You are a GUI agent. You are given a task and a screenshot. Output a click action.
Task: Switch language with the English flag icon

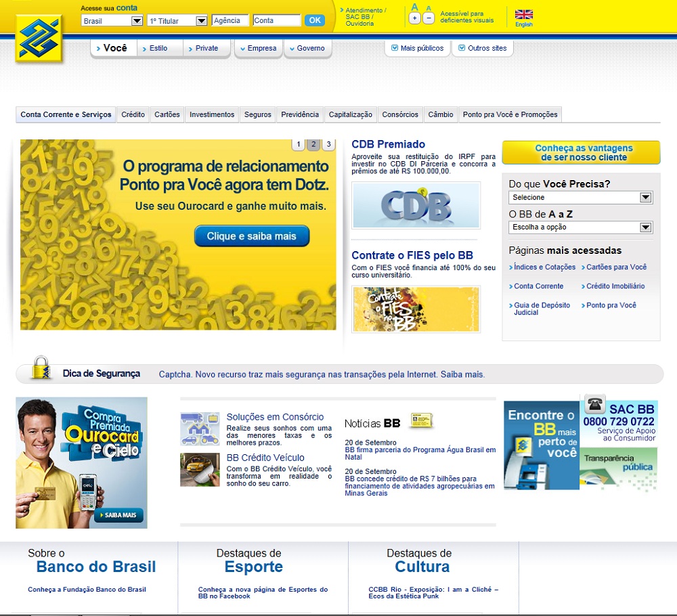pyautogui.click(x=524, y=14)
